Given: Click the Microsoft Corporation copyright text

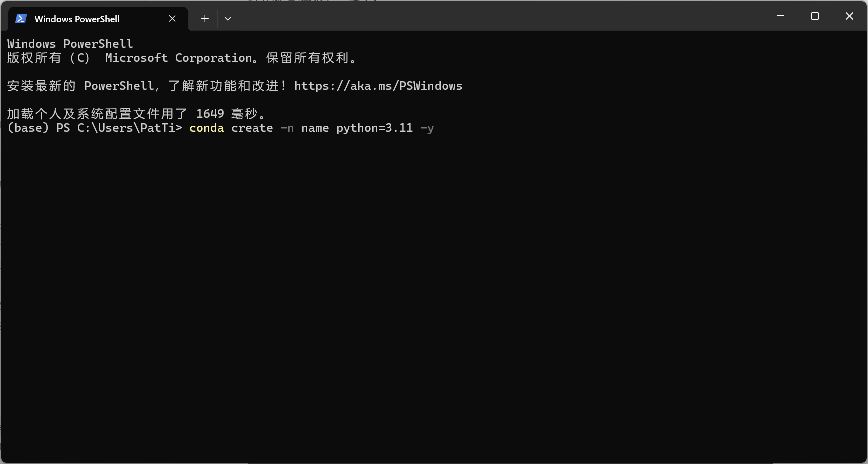Looking at the screenshot, I should (179, 58).
